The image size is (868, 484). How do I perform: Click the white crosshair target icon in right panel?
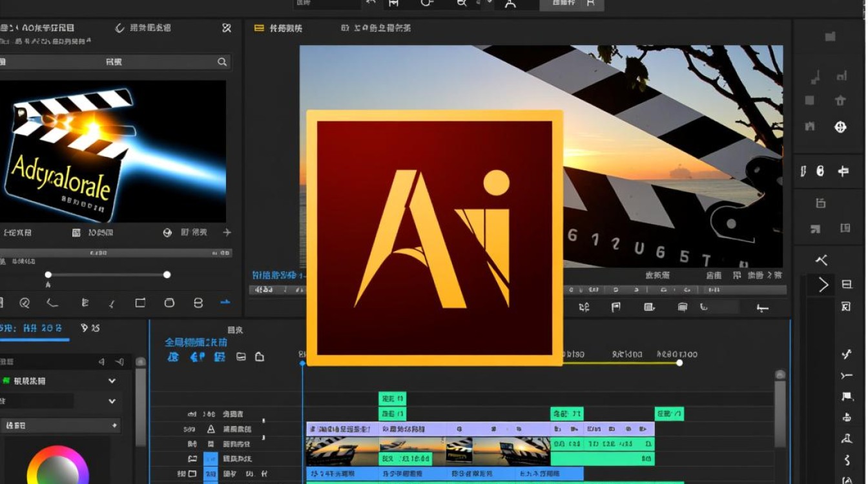[840, 127]
